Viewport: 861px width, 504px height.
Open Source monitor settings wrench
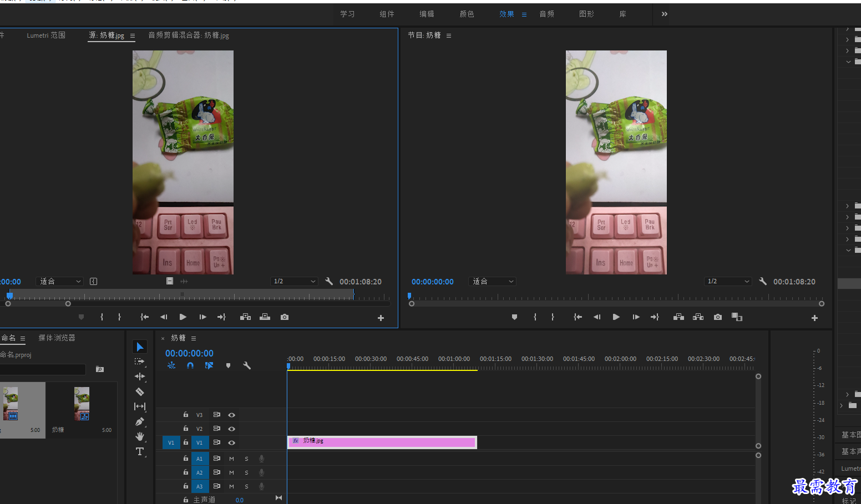(x=329, y=281)
